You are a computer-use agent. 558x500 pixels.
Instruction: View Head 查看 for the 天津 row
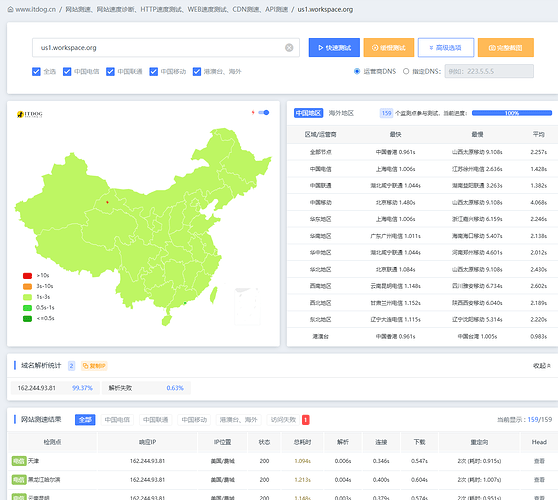pyautogui.click(x=539, y=461)
